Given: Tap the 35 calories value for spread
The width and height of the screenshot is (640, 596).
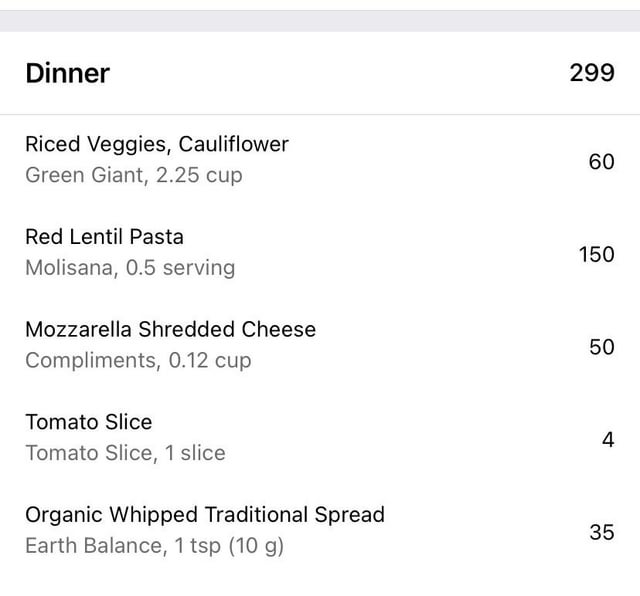Looking at the screenshot, I should click(x=602, y=532).
